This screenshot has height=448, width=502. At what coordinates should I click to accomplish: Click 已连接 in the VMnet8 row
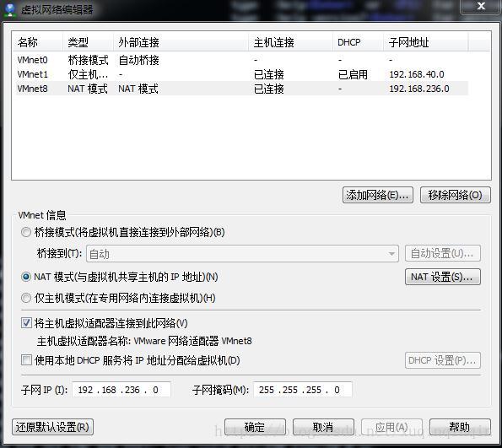coord(268,89)
